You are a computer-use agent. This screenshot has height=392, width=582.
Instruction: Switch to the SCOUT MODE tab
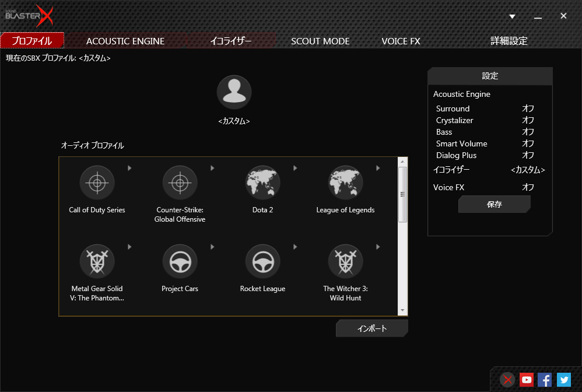click(x=320, y=41)
